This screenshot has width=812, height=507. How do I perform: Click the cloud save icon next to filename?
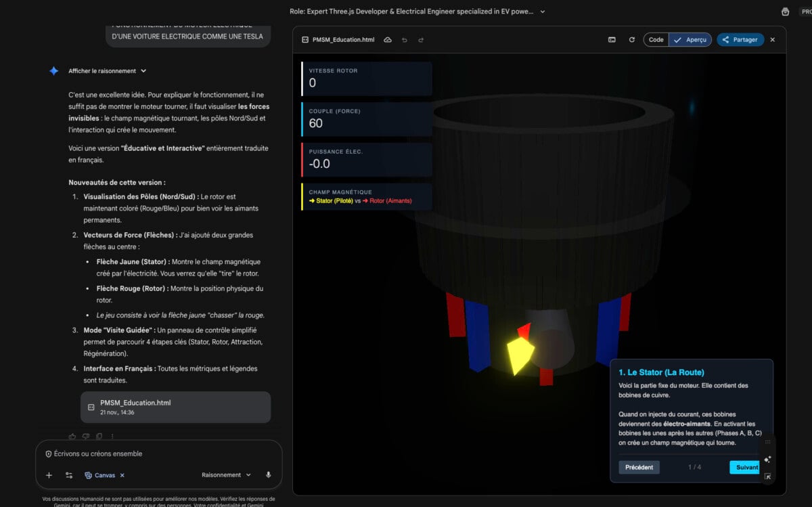click(388, 40)
